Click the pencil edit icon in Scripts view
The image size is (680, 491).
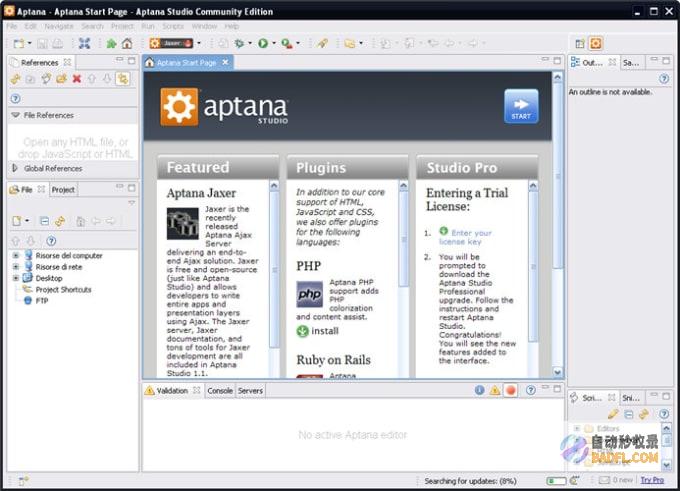[x=613, y=414]
